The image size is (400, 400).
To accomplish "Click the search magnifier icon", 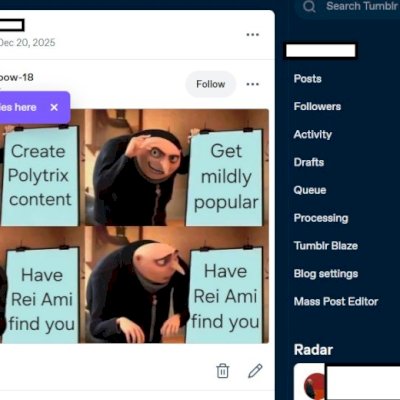I will tap(309, 6).
